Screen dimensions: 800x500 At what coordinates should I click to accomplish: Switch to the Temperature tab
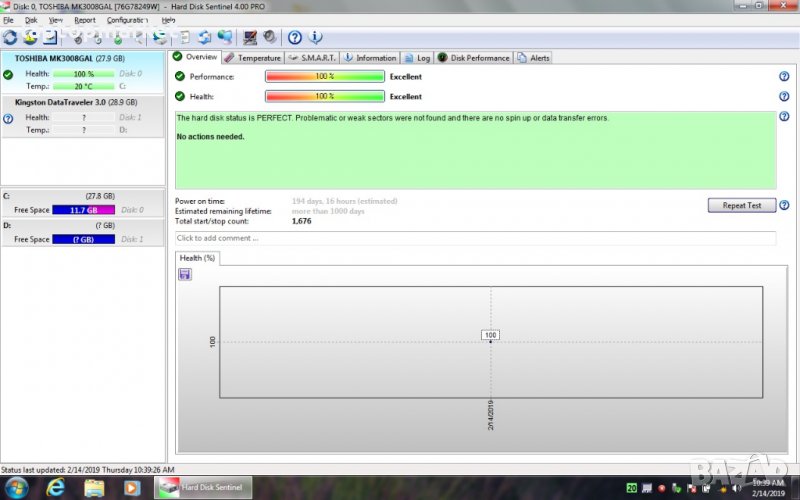tap(252, 58)
